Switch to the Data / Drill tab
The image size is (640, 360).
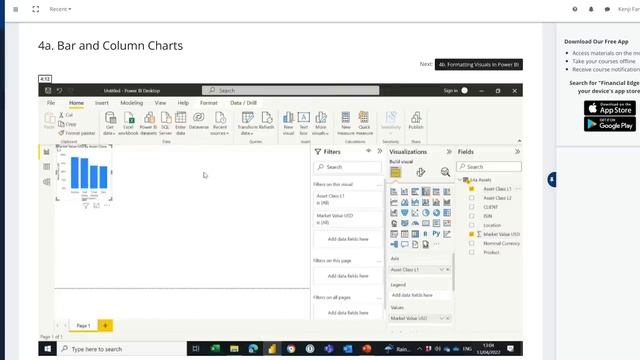243,103
